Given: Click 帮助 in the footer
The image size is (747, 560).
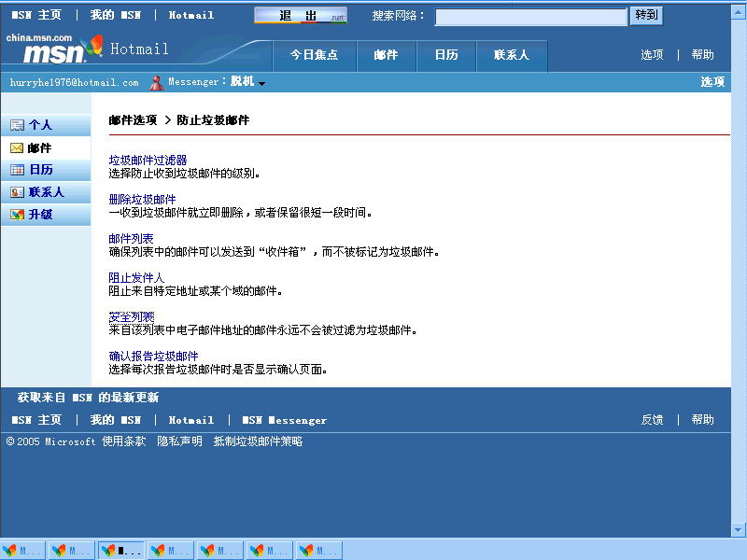Looking at the screenshot, I should point(703,419).
